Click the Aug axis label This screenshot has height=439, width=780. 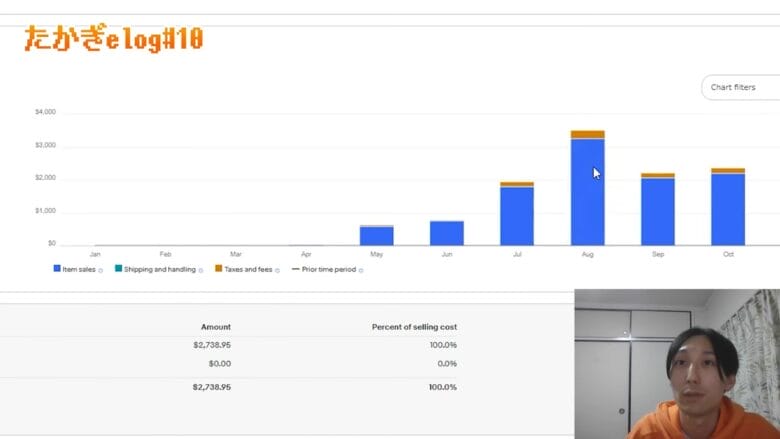click(587, 254)
